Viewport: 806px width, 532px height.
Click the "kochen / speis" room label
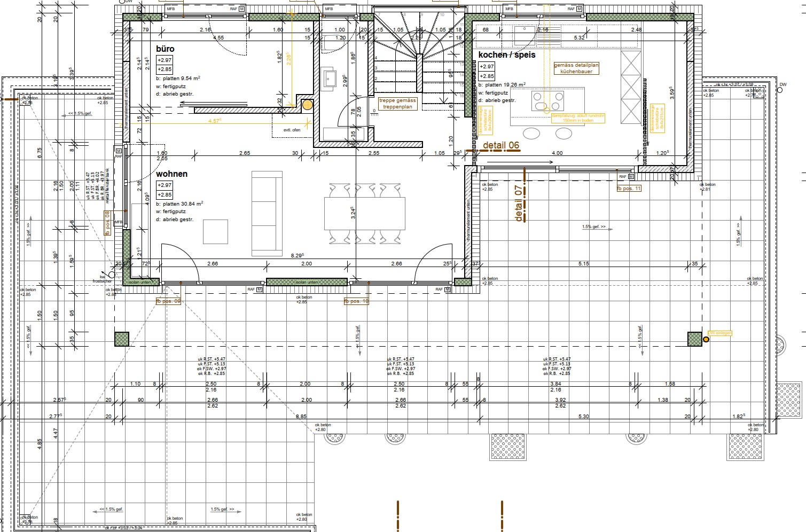pyautogui.click(x=506, y=55)
